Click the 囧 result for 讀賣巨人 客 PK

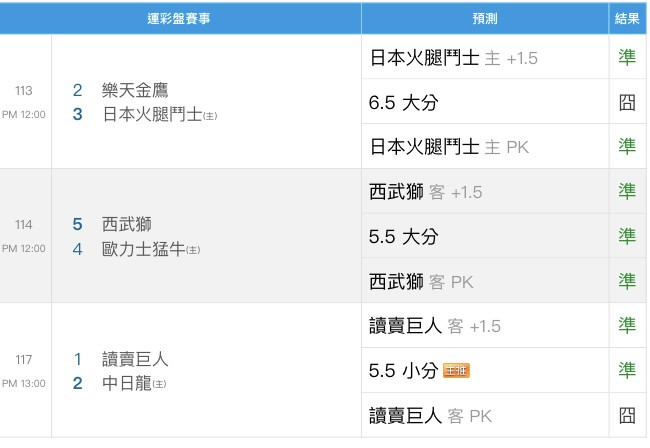(x=627, y=415)
